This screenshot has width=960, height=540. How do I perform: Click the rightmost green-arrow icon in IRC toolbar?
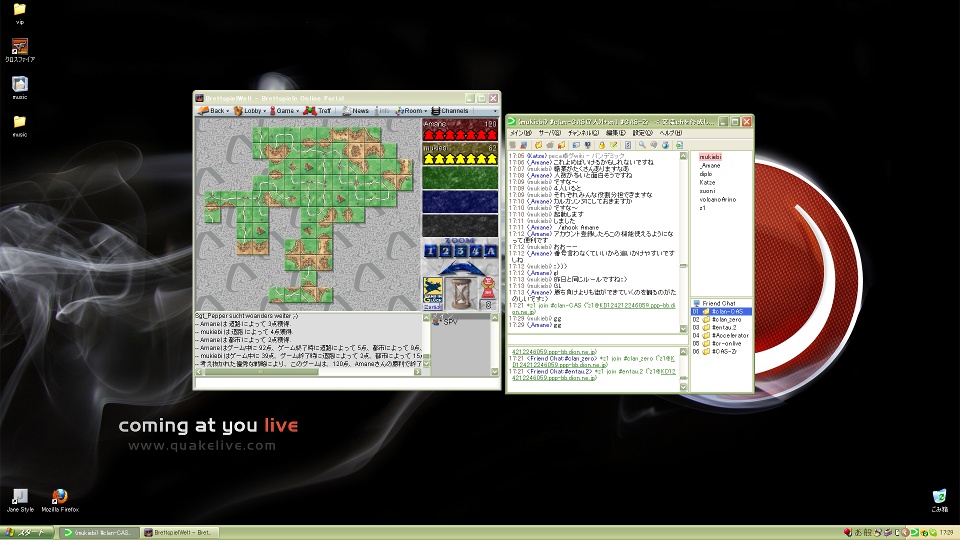click(x=679, y=145)
